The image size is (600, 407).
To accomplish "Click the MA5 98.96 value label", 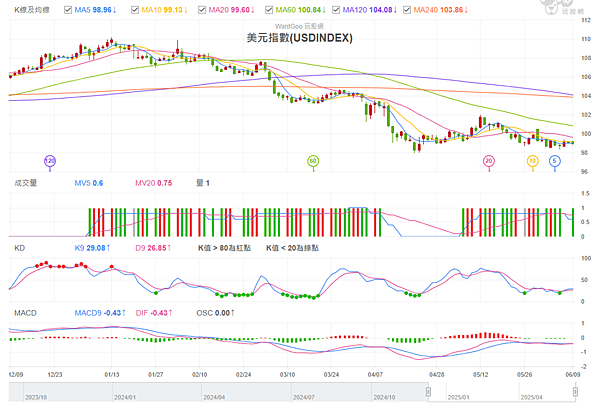I will click(x=95, y=10).
